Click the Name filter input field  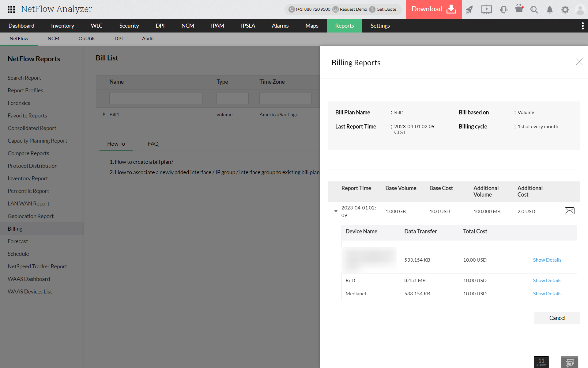pos(156,98)
